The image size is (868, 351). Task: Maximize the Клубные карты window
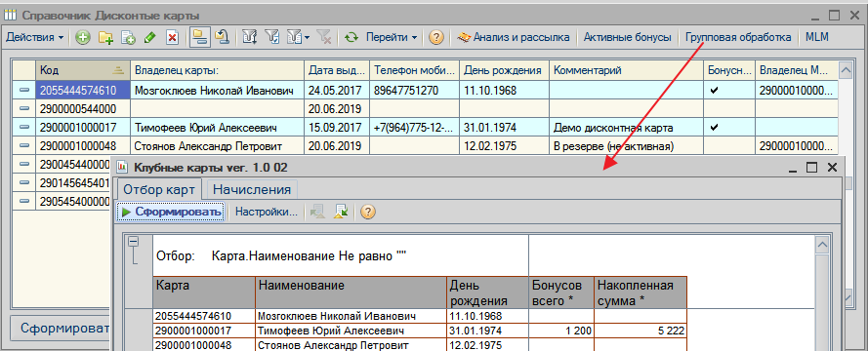click(811, 168)
